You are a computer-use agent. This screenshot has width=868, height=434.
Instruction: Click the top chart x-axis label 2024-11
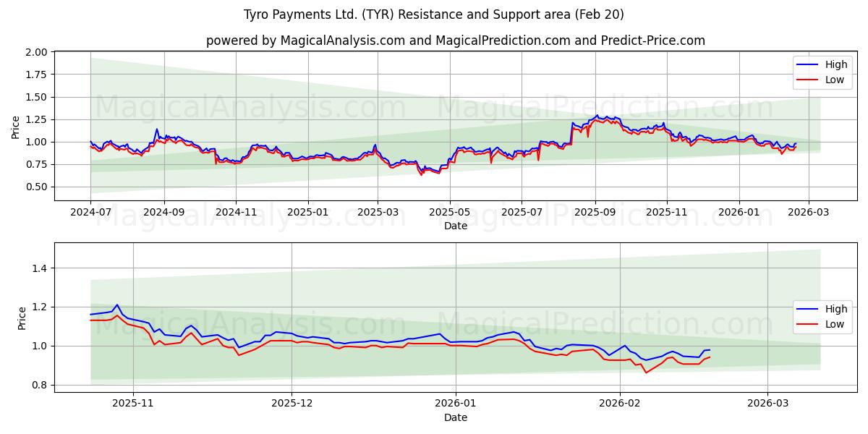click(x=236, y=213)
